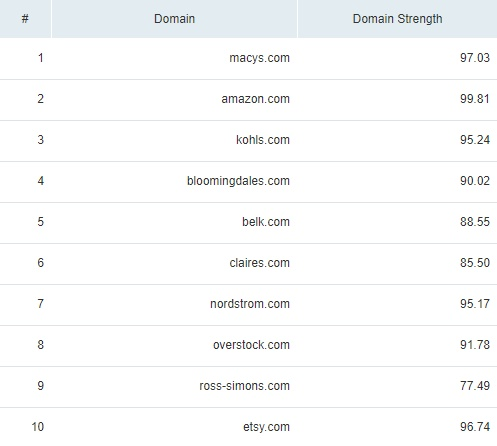Screen dimensions: 497x446
Task: Click the 97.03 strength value
Action: tap(475, 58)
